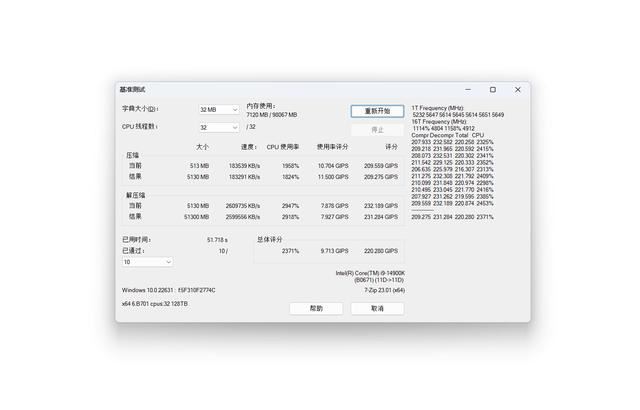Click the 速度 column header
This screenshot has height=410, width=640.
point(249,147)
